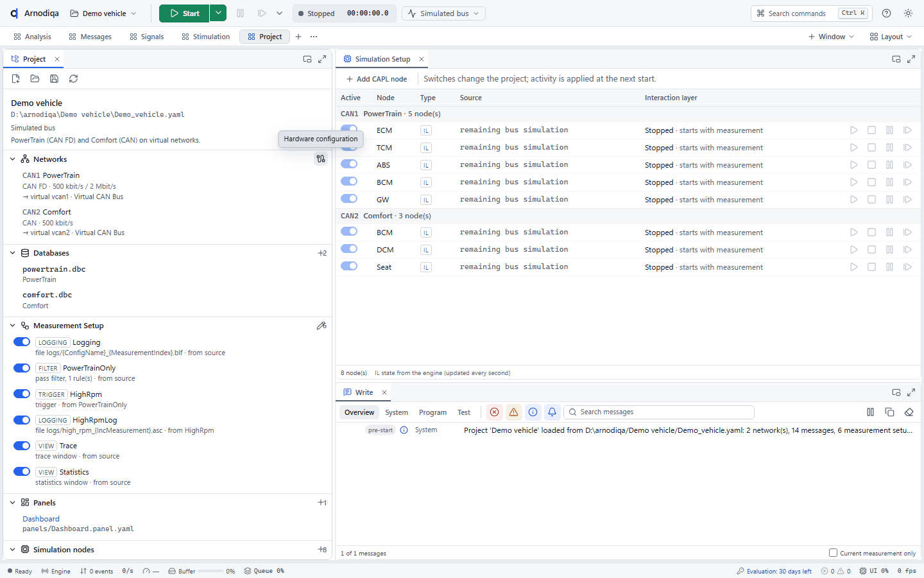The image size is (924, 578).
Task: Toggle warning messages filter in Write panel
Action: pos(513,412)
